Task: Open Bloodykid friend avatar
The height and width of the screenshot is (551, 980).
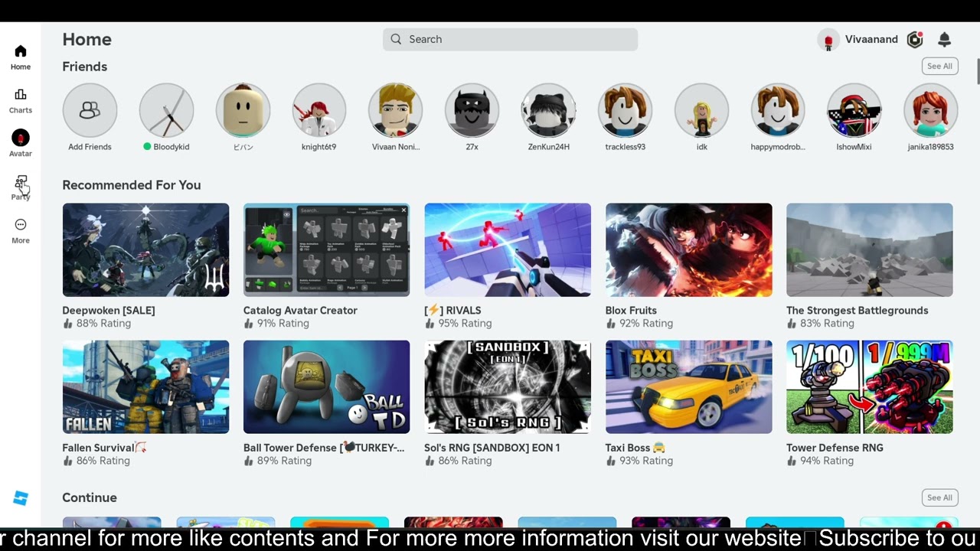Action: 166,110
